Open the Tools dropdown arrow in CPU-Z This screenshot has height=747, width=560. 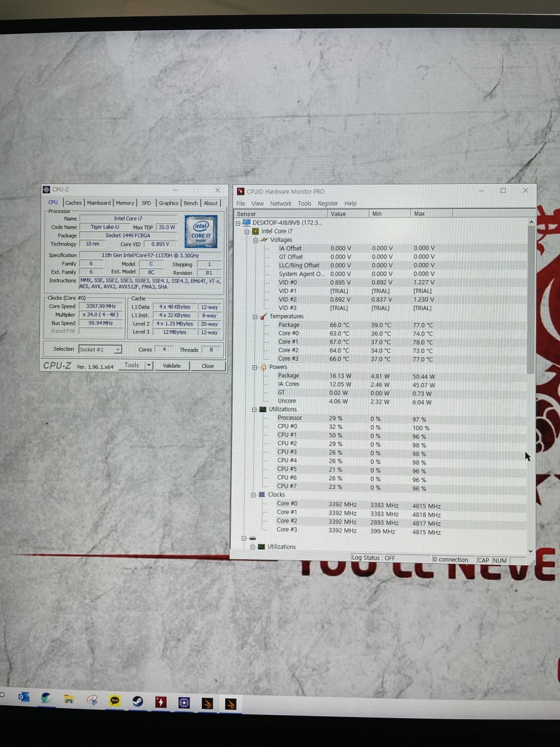pyautogui.click(x=149, y=365)
